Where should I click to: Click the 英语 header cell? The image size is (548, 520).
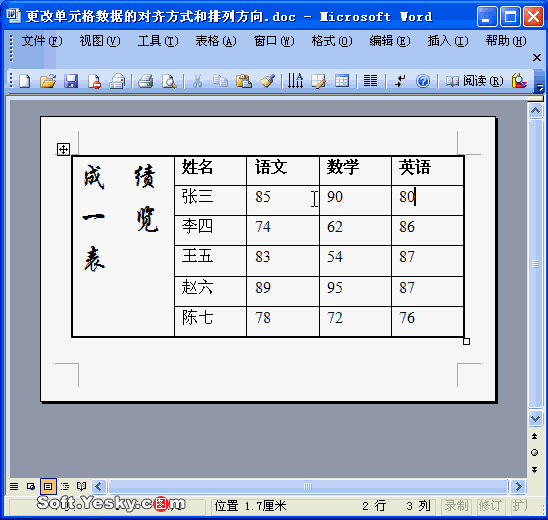pos(428,171)
